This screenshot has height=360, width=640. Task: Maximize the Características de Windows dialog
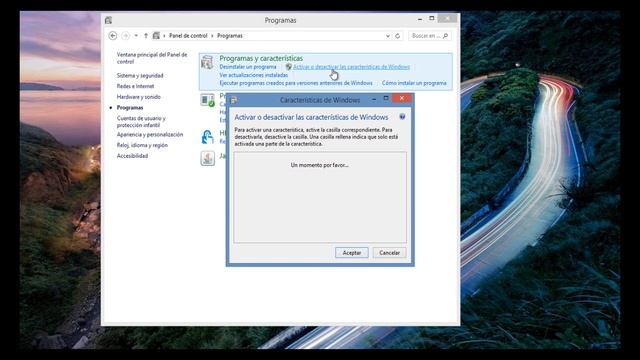tap(386, 98)
